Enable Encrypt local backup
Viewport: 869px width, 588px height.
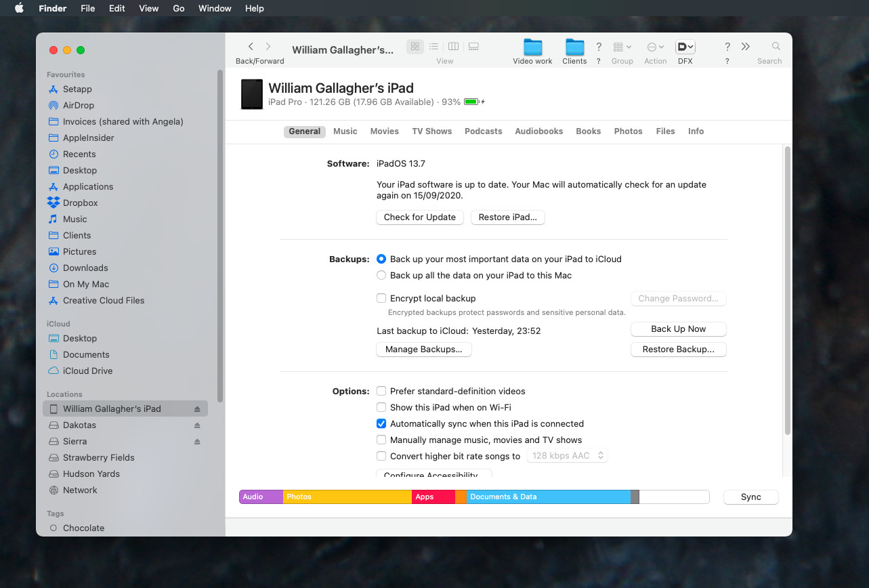coord(381,298)
